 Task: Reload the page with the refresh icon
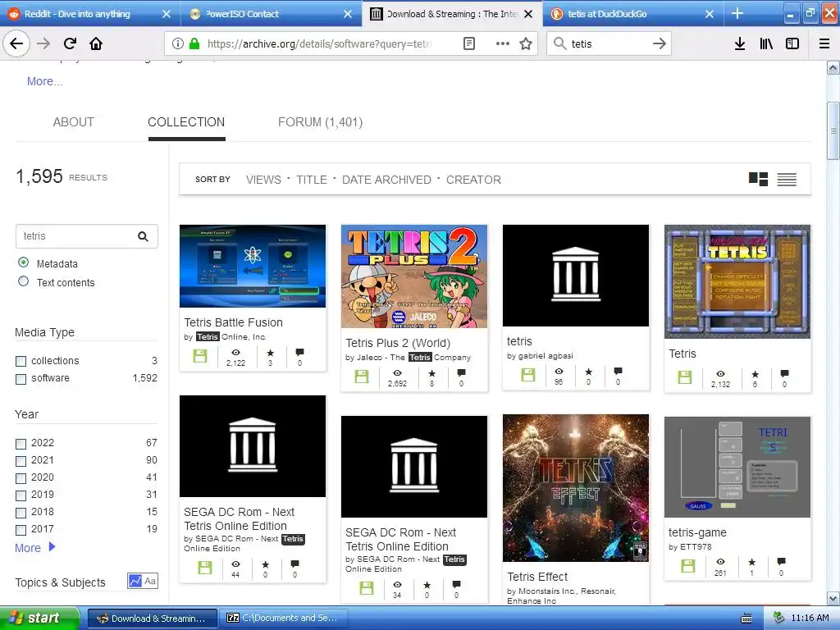pos(70,43)
